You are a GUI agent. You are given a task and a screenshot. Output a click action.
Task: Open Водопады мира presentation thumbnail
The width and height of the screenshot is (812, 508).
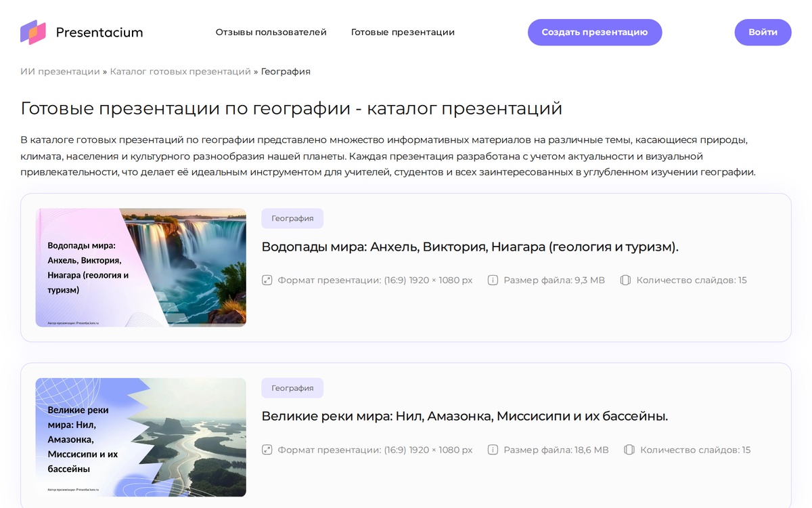141,268
